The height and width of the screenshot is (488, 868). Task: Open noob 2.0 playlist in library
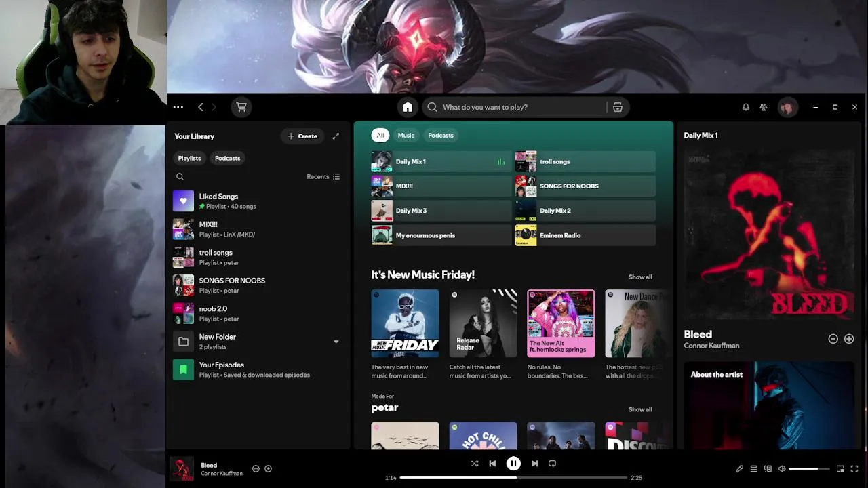(x=258, y=313)
